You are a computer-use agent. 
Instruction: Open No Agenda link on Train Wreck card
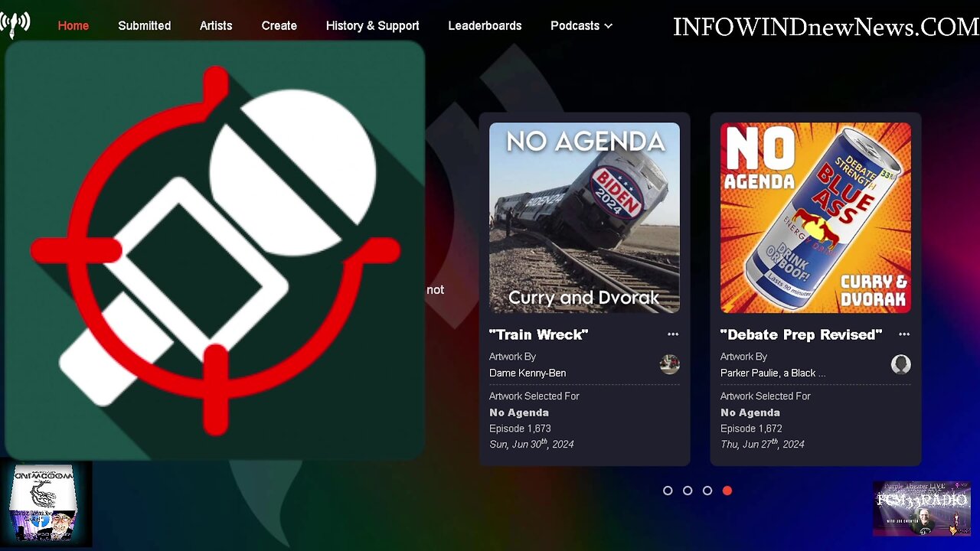(519, 412)
